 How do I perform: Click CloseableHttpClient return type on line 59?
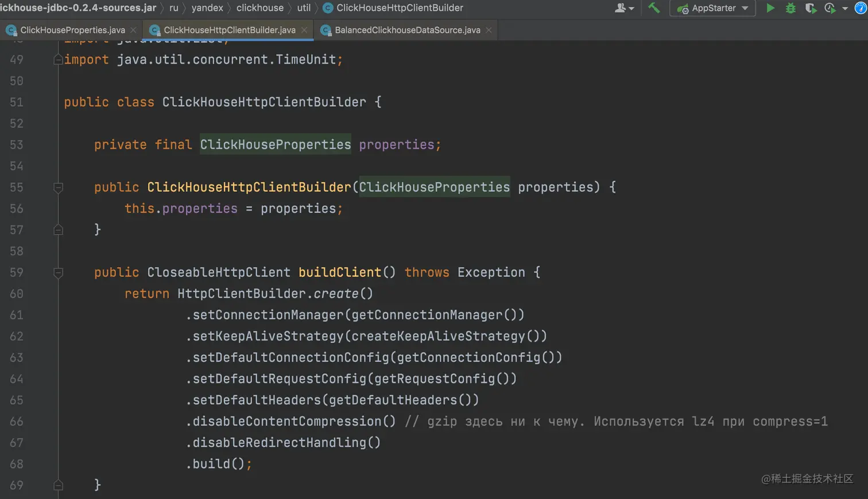(x=219, y=272)
